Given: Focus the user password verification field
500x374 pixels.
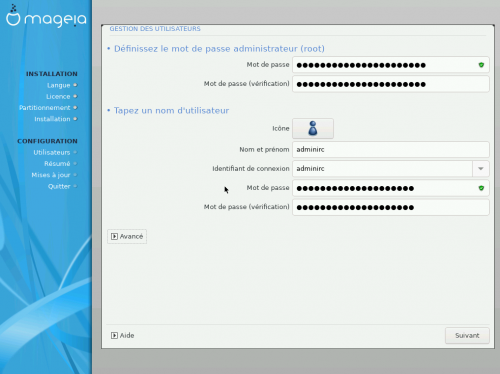Looking at the screenshot, I should 391,207.
